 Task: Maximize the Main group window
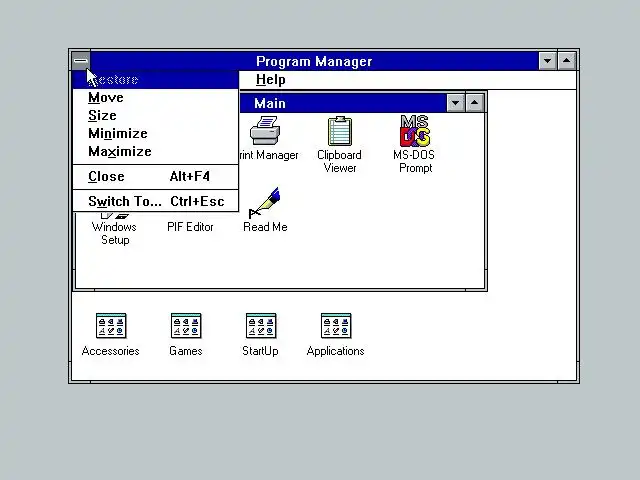474,103
